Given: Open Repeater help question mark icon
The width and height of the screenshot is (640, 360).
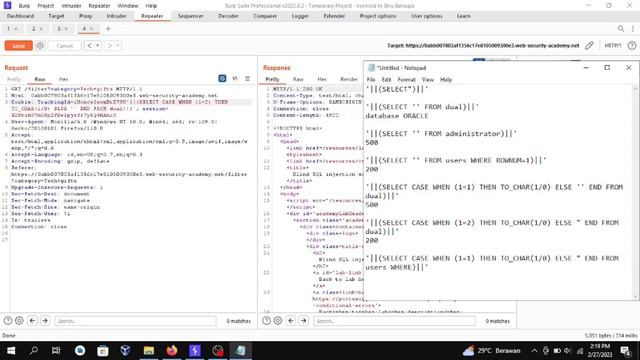Looking at the screenshot, I should pos(631,46).
